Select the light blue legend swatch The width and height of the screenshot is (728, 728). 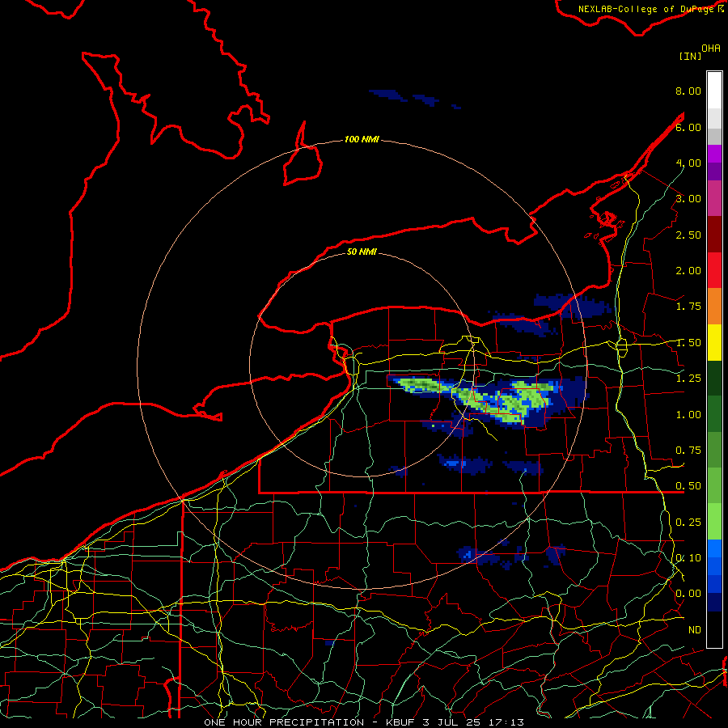tap(714, 548)
